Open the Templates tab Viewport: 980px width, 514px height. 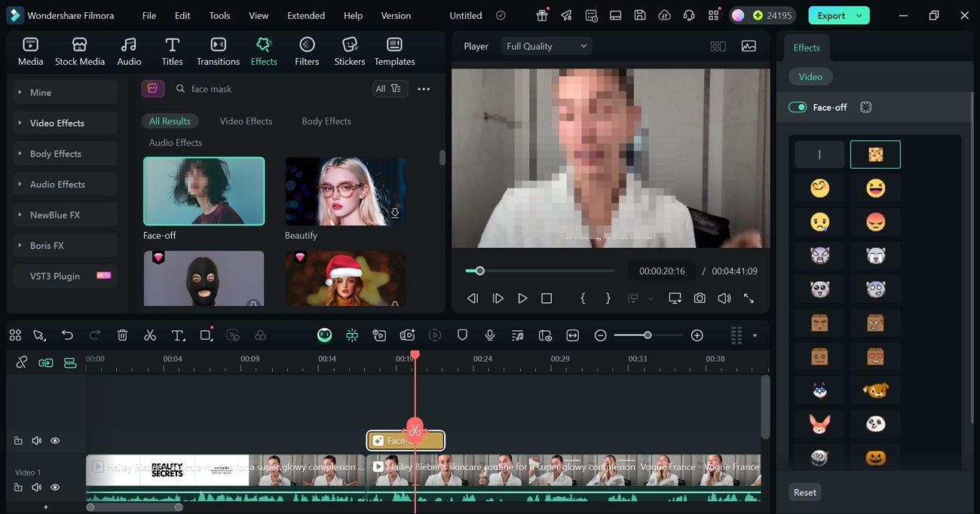pyautogui.click(x=394, y=51)
